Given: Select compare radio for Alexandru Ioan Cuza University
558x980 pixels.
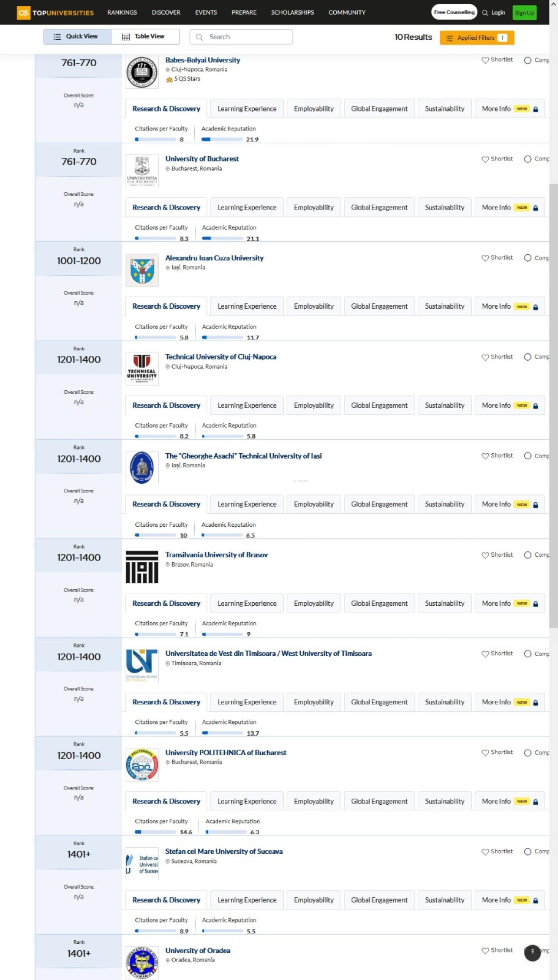Looking at the screenshot, I should point(527,258).
